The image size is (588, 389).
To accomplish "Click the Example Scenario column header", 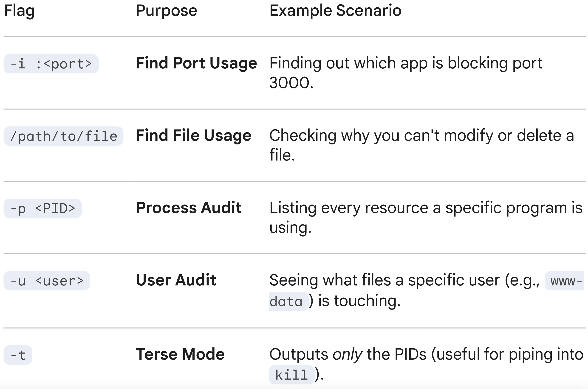I will pyautogui.click(x=335, y=11).
